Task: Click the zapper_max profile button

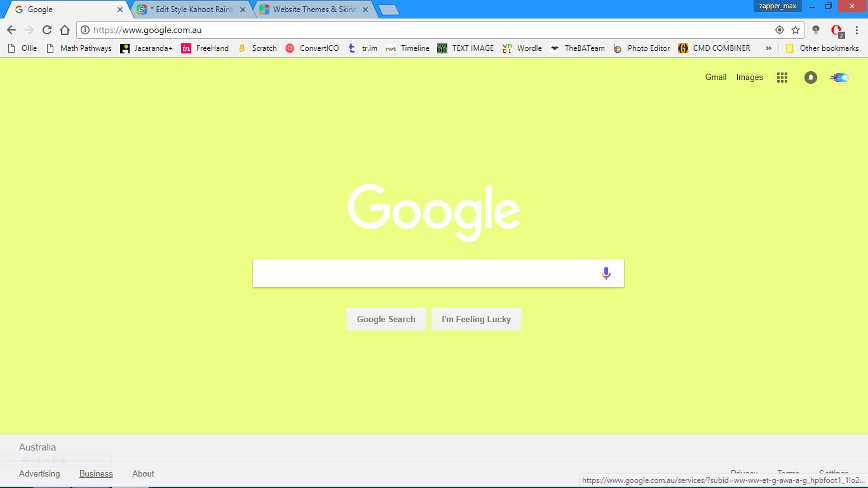Action: pos(778,6)
